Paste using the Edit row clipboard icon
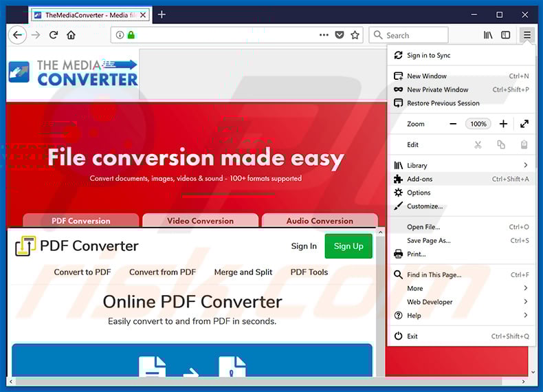543x392 pixels. (x=524, y=144)
